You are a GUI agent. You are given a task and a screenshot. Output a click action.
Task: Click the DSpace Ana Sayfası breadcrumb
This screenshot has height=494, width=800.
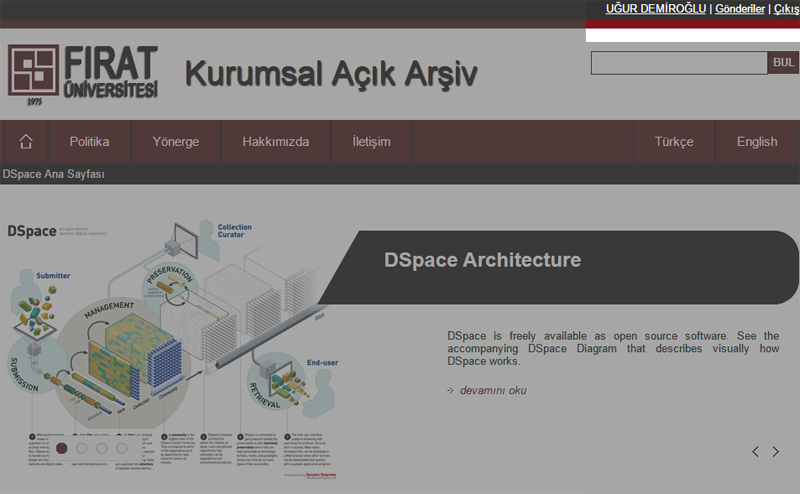pos(53,174)
